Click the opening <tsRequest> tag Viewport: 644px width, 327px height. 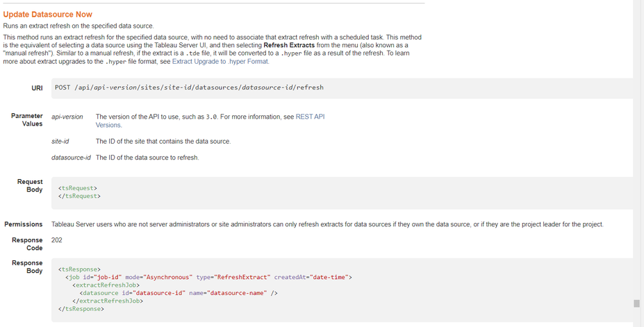coord(78,188)
